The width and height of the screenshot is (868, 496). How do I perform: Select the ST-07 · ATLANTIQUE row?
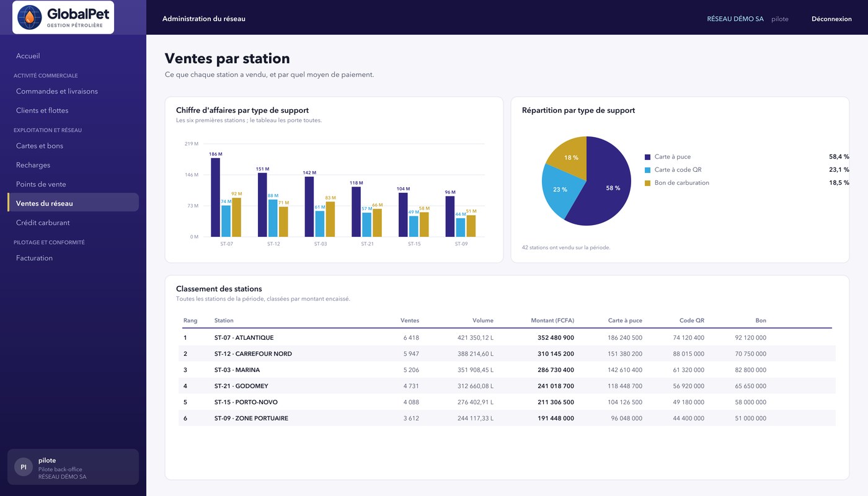(x=507, y=338)
